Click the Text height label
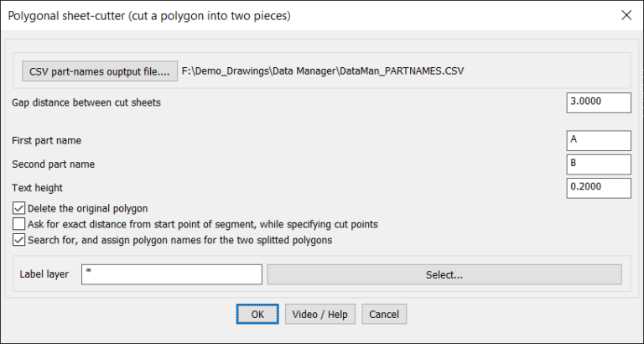This screenshot has height=344, width=644. coord(38,188)
